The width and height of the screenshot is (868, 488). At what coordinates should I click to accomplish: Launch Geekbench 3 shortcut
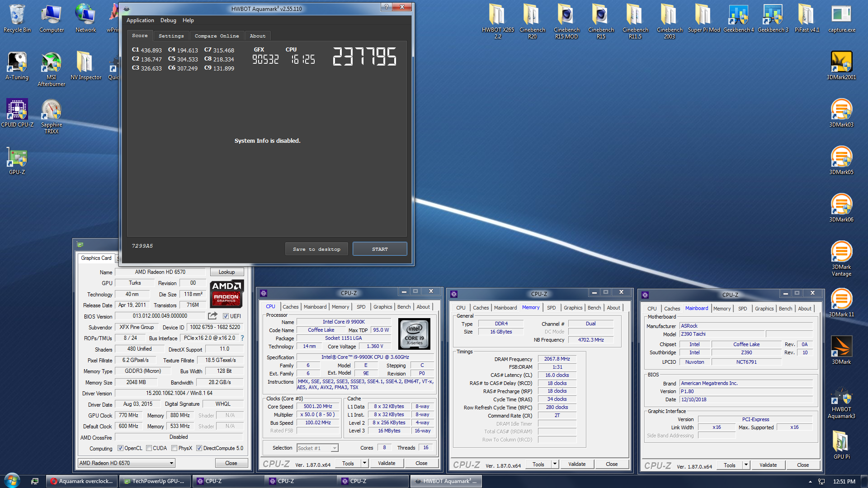(x=773, y=18)
